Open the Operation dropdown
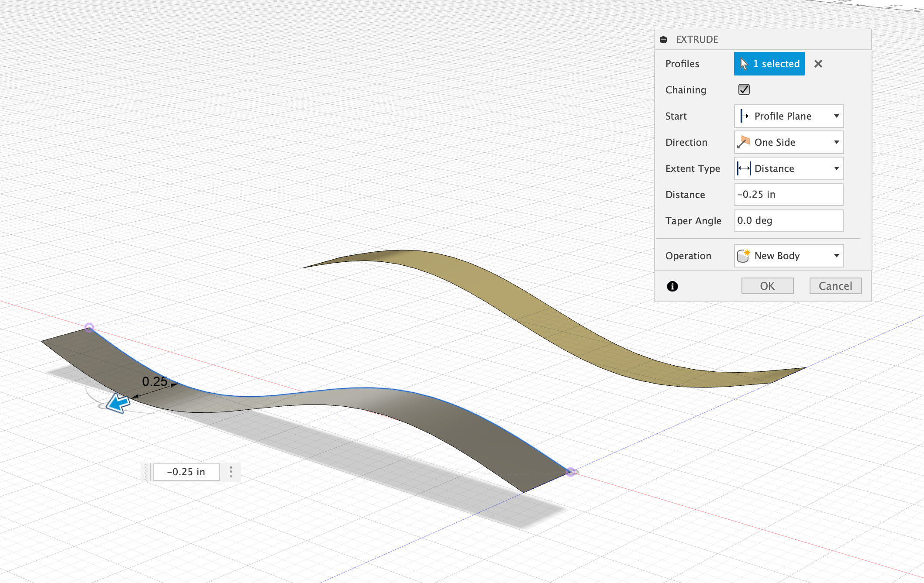This screenshot has width=924, height=583. tap(836, 256)
